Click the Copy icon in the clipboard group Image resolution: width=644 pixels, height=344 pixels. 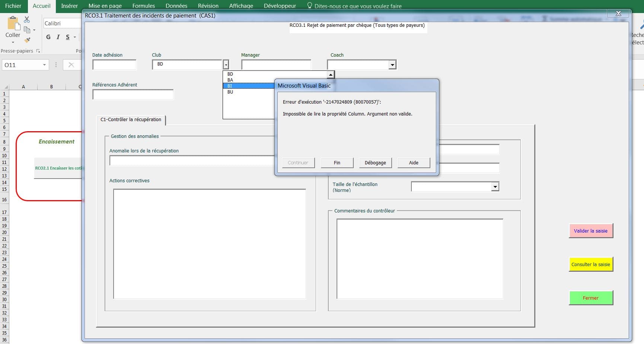click(x=27, y=30)
